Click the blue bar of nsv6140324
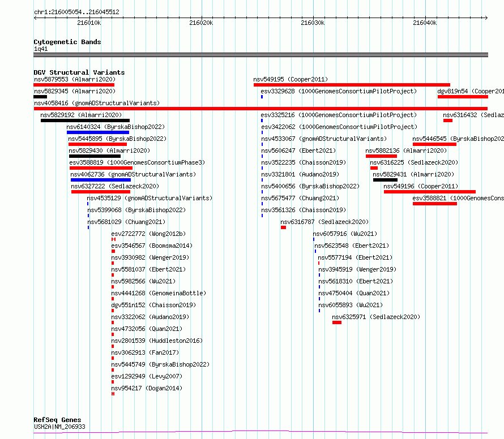This screenshot has height=439, width=504. (98, 132)
